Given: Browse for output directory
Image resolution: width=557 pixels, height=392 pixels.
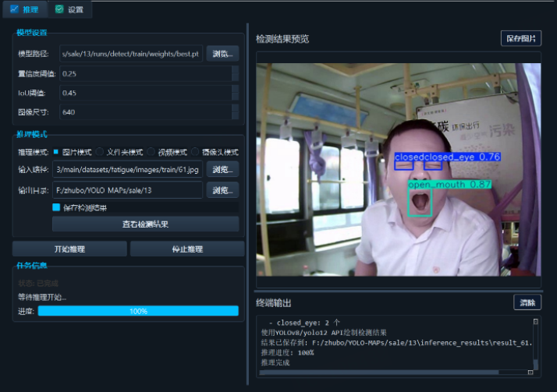Looking at the screenshot, I should click(x=223, y=190).
